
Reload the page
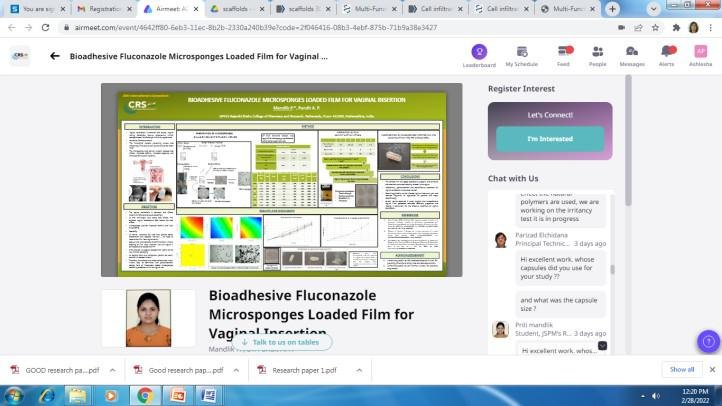pos(45,28)
